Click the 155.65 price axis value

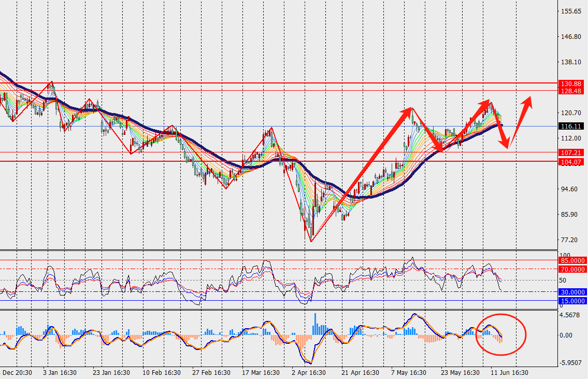pos(571,11)
